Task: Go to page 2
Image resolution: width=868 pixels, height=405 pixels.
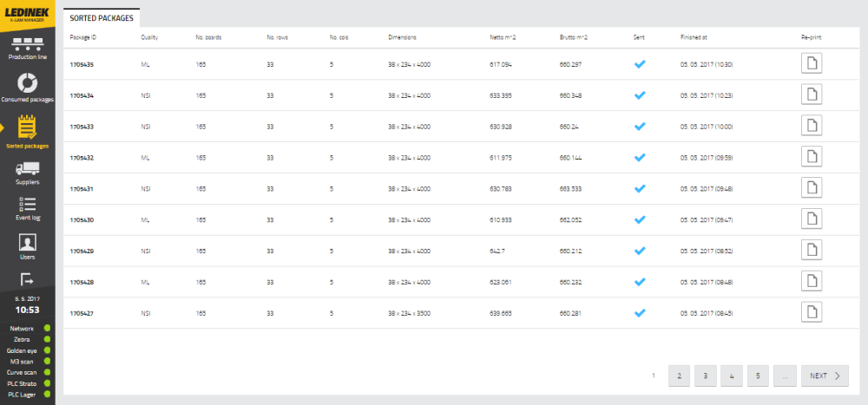Action: tap(680, 376)
